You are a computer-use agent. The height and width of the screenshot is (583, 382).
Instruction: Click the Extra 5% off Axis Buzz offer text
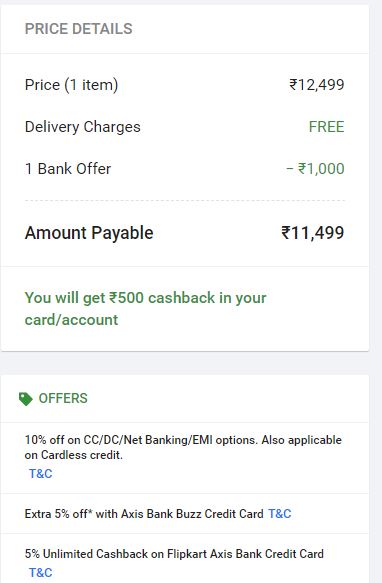(144, 514)
